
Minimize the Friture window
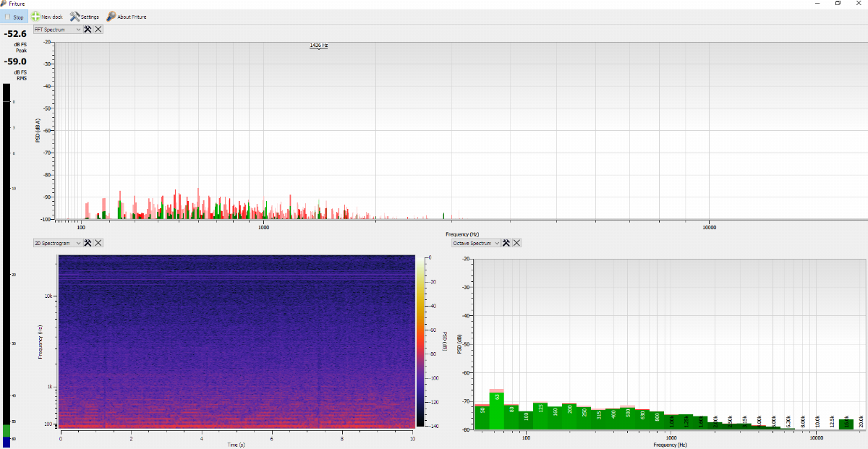[x=816, y=4]
